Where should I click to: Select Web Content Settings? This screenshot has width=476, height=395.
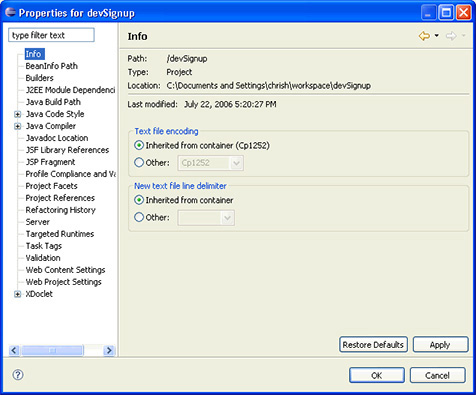click(x=65, y=270)
